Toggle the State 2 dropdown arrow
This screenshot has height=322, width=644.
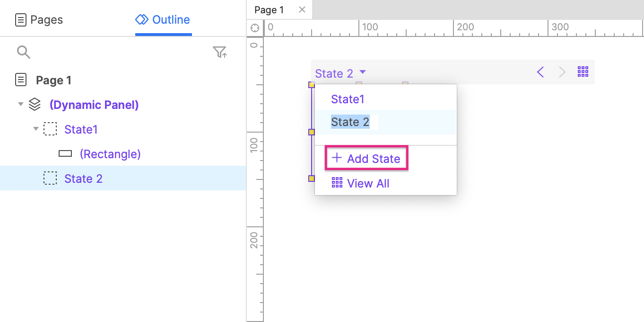pyautogui.click(x=363, y=72)
